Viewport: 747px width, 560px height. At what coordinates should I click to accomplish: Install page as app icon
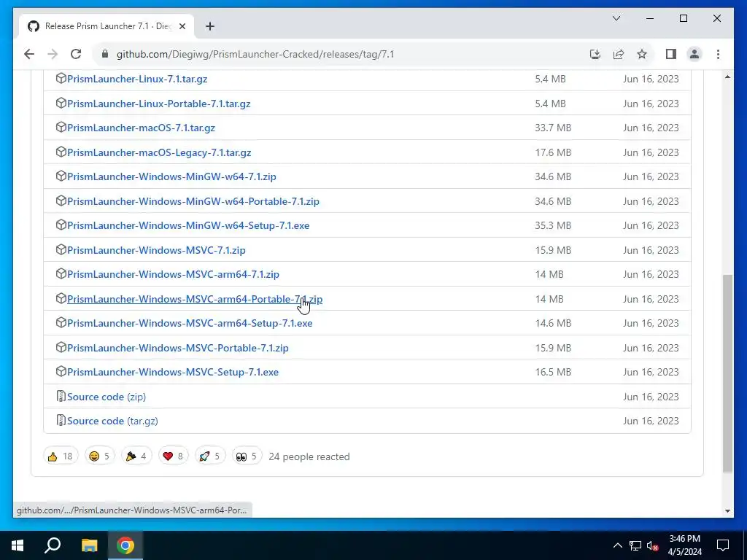tap(595, 54)
